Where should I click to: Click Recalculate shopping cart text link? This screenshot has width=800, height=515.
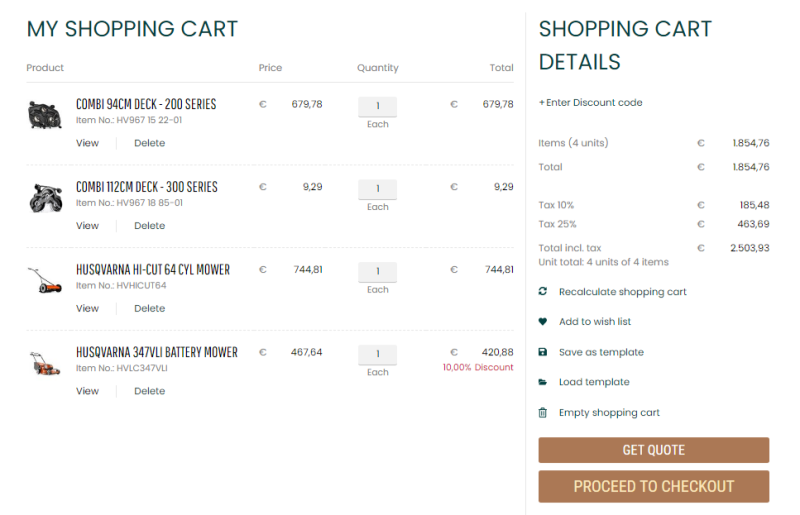(622, 292)
